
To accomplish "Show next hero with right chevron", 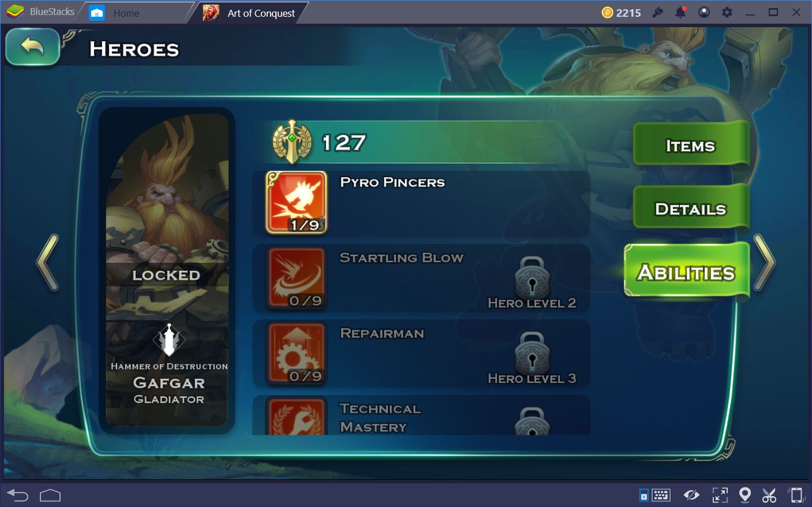I will pyautogui.click(x=764, y=263).
